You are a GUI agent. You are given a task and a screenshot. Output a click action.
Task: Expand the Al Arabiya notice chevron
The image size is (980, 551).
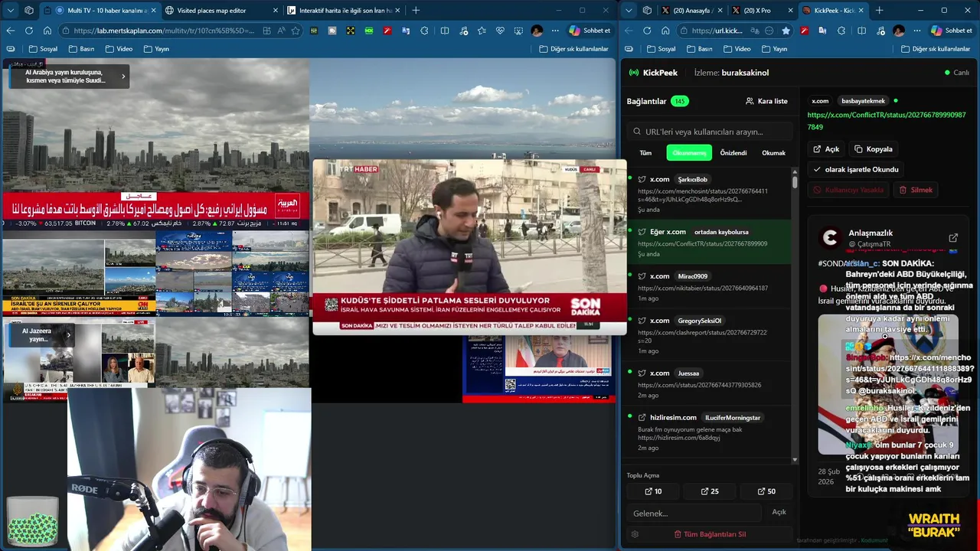(x=123, y=77)
